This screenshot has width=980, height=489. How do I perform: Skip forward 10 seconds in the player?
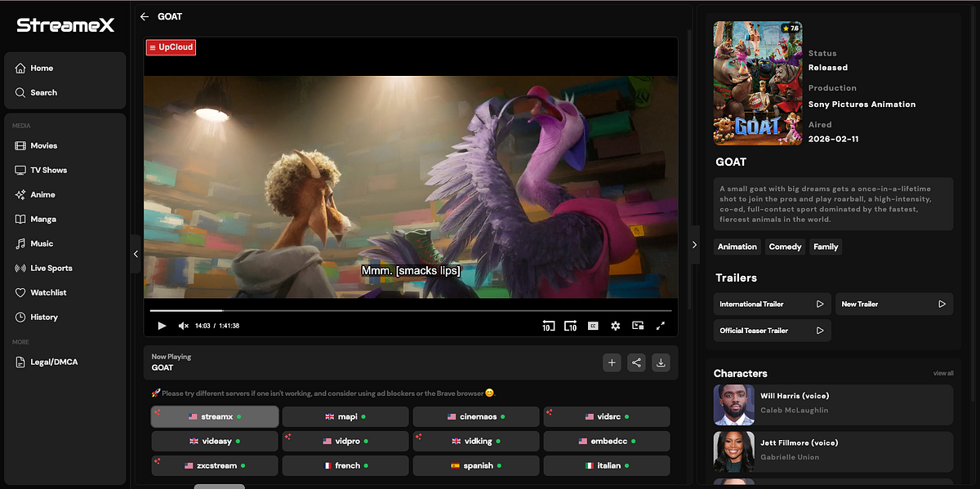[x=570, y=326]
